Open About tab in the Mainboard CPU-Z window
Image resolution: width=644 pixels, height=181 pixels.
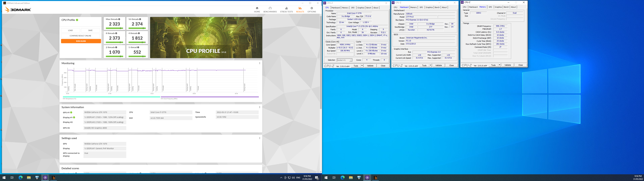click(444, 8)
